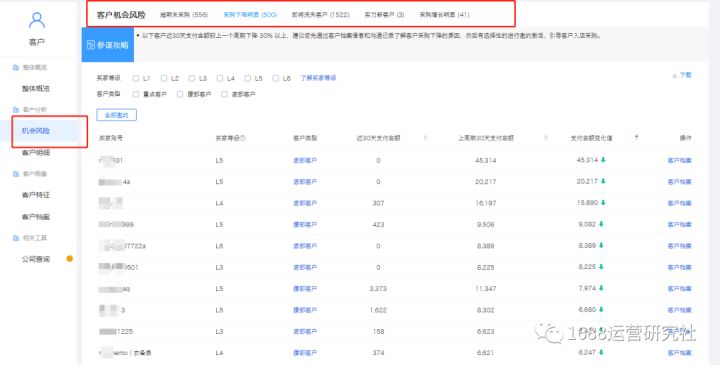Tick the L6 buyer level checkbox
The height and width of the screenshot is (365, 720).
pos(276,79)
